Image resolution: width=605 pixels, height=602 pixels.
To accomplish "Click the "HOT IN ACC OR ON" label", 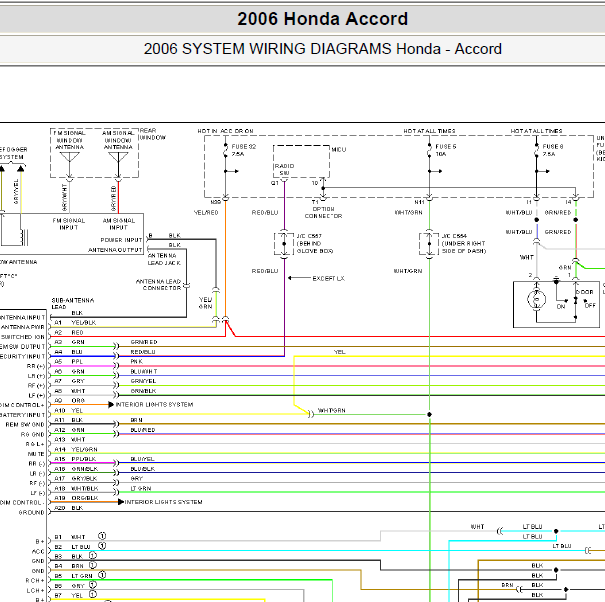I will tap(225, 131).
